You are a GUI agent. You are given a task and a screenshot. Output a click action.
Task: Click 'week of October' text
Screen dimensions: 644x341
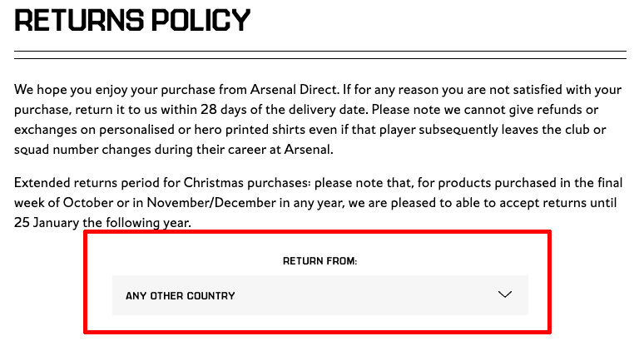[64, 203]
